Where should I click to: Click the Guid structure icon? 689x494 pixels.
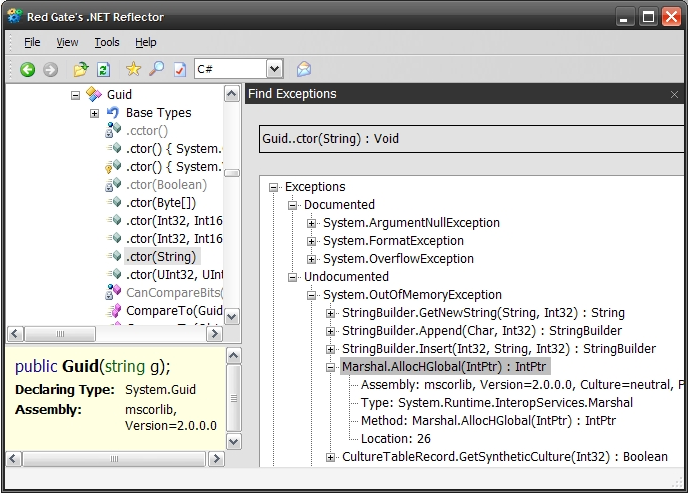coord(94,94)
